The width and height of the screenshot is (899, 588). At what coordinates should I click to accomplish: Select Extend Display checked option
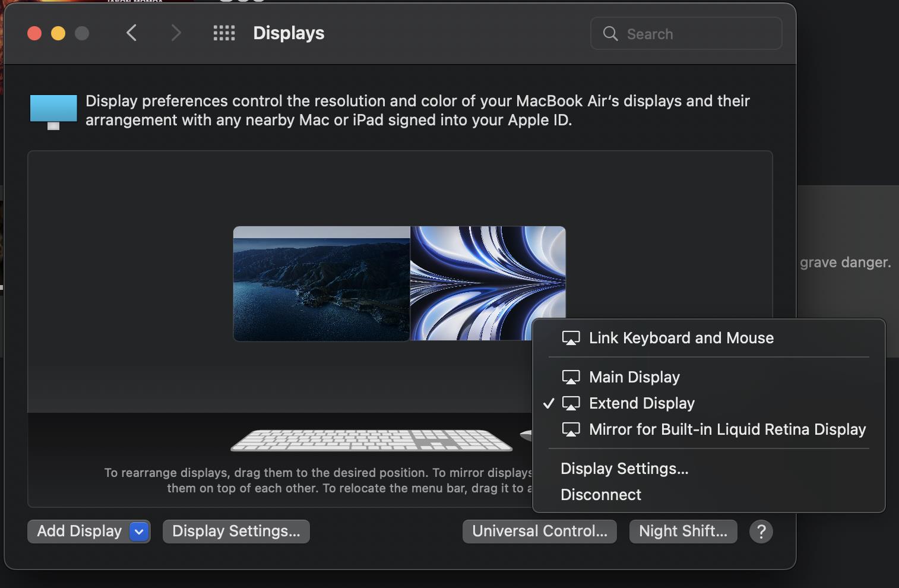[641, 403]
